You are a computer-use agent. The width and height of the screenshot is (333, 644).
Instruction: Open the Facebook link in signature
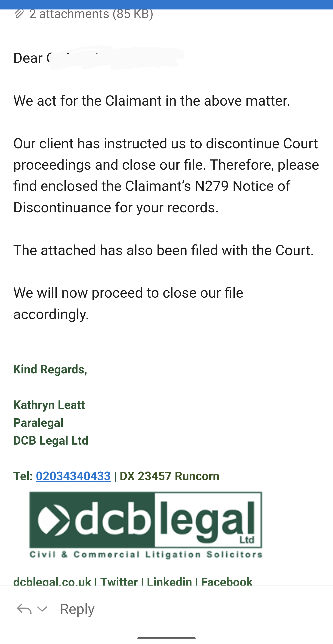pos(227,582)
